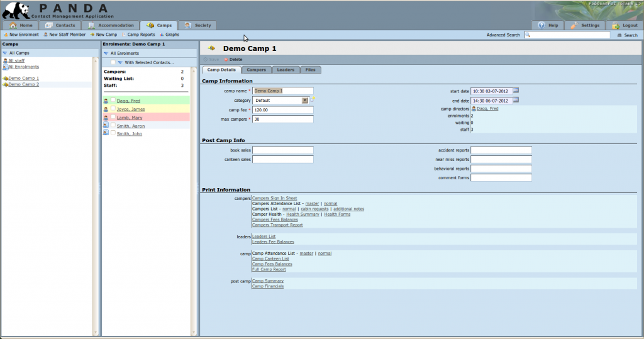Click the Help button icon
Viewport: 644px width, 339px height.
click(x=541, y=25)
